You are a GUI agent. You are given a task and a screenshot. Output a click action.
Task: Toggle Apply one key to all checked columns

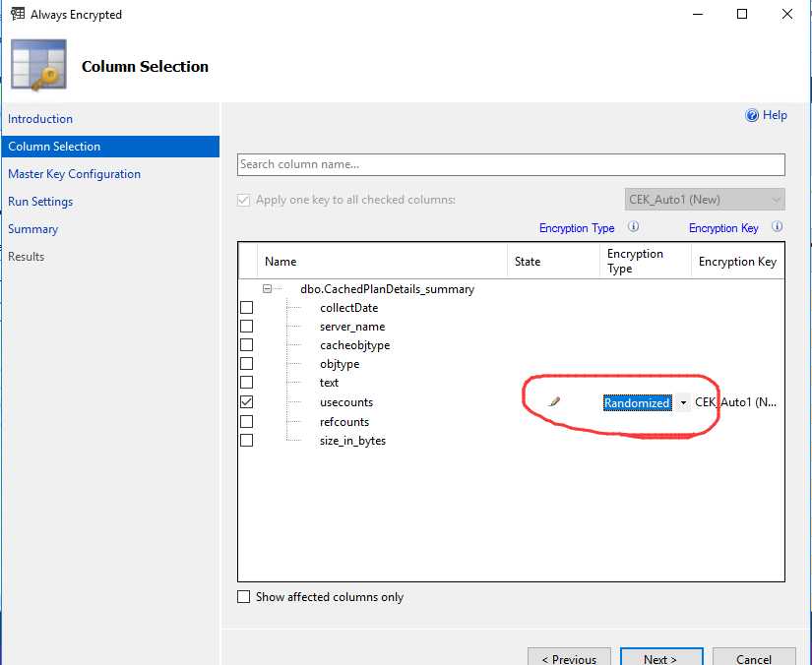(243, 200)
